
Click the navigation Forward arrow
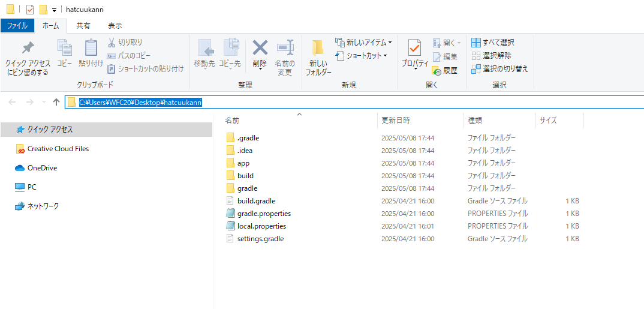click(29, 103)
